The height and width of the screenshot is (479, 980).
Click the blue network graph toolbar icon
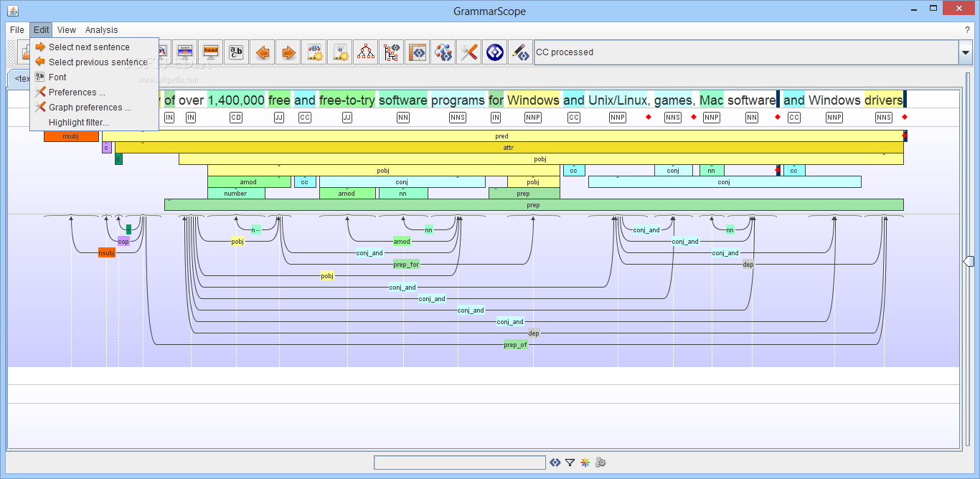(x=443, y=52)
